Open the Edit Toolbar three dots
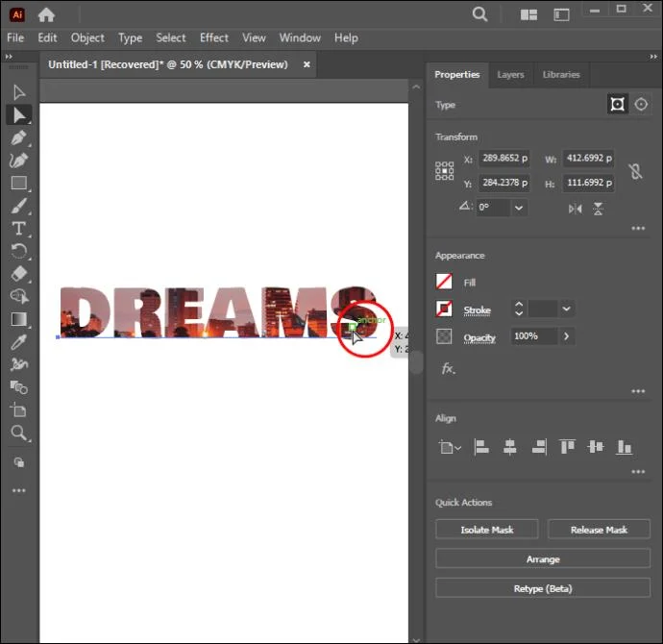The width and height of the screenshot is (663, 644). pyautogui.click(x=18, y=490)
